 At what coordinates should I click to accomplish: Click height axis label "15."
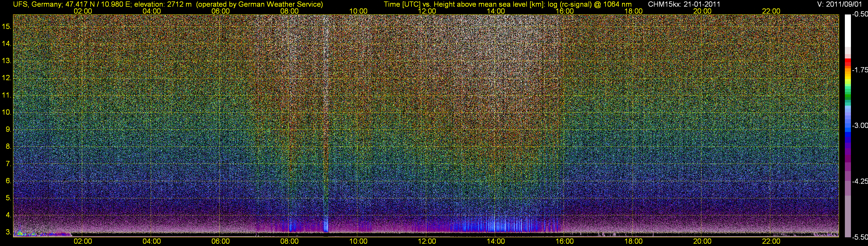(x=7, y=26)
